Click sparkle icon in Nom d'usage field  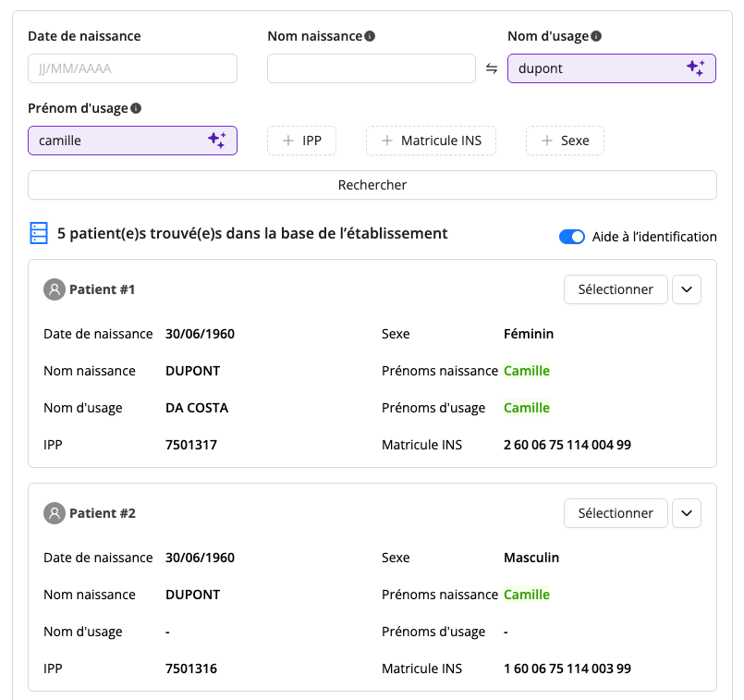[x=696, y=68]
